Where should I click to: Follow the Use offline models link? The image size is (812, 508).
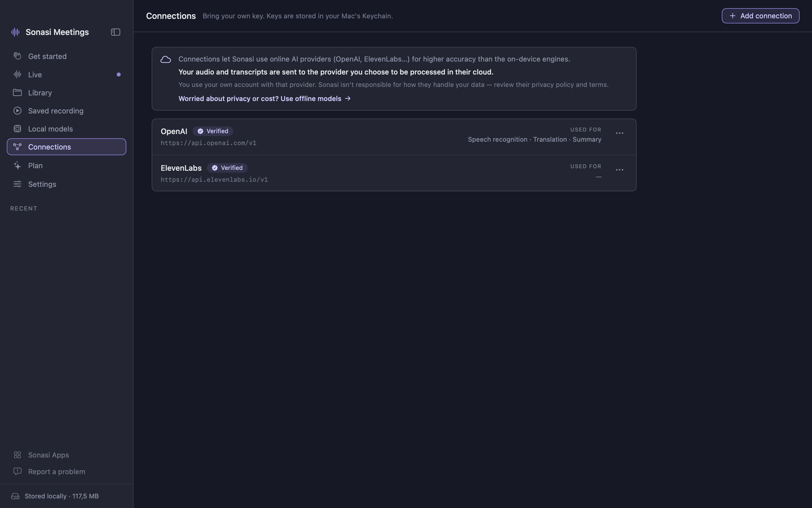(x=264, y=98)
